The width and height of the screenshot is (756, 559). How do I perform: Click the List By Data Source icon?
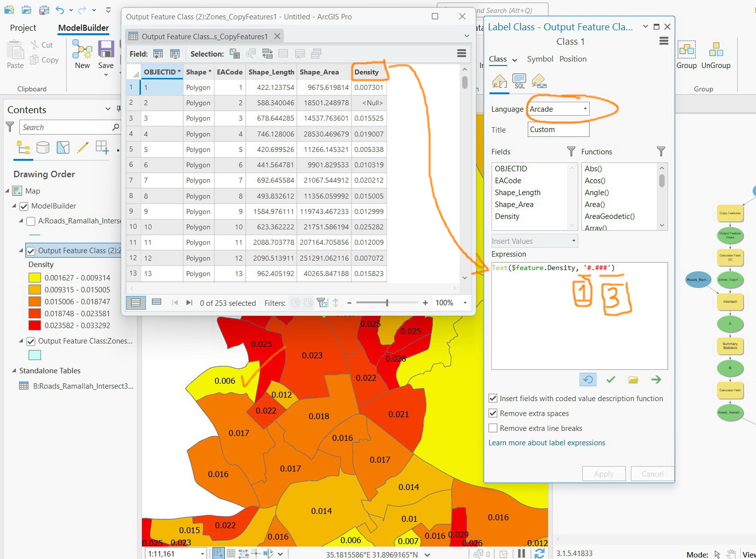pos(43,147)
